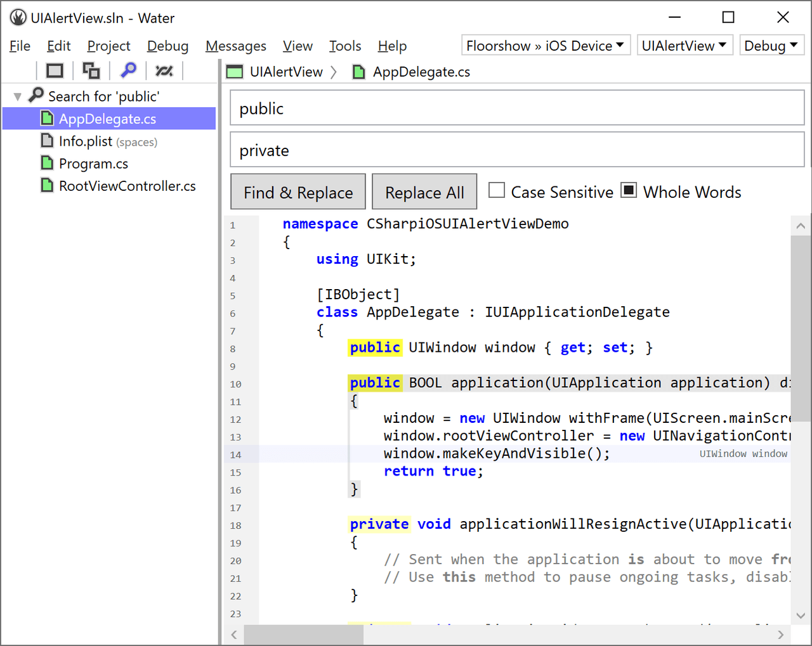Open the Tools menu
The height and width of the screenshot is (646, 812).
pos(345,46)
